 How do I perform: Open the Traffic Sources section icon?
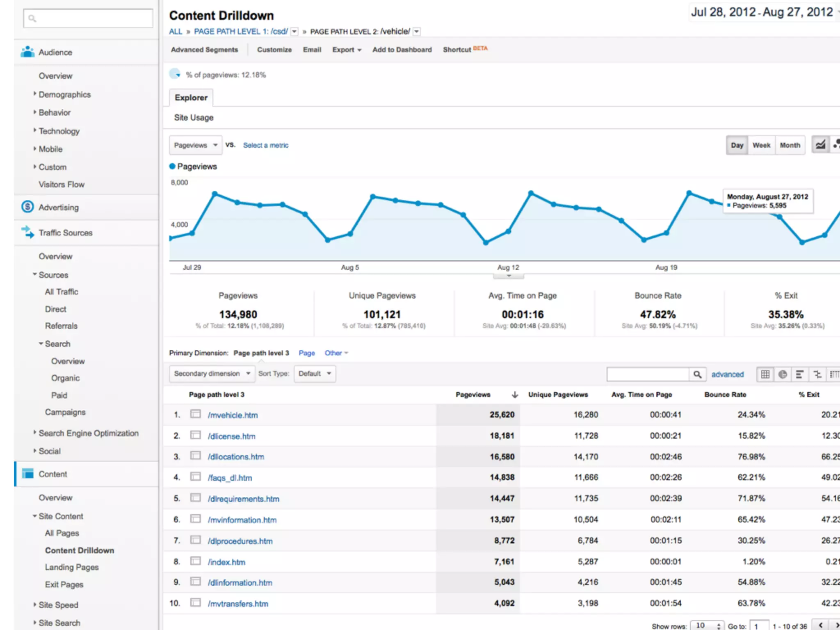27,232
